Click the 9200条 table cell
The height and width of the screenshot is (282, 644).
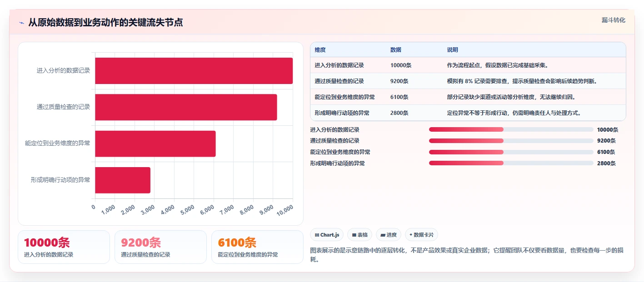(399, 81)
